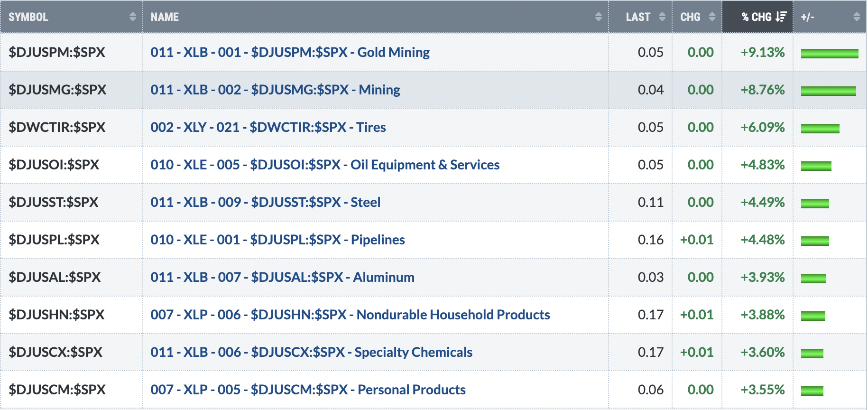Click the SYMBOL column sort arrows icon
Viewport: 868px width, 410px height.
coord(133,17)
